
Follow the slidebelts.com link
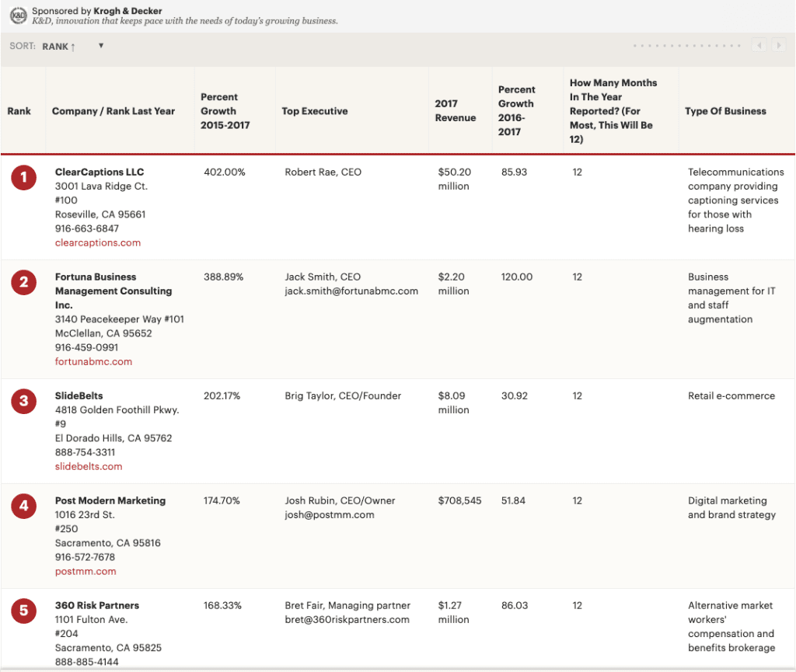coord(89,467)
